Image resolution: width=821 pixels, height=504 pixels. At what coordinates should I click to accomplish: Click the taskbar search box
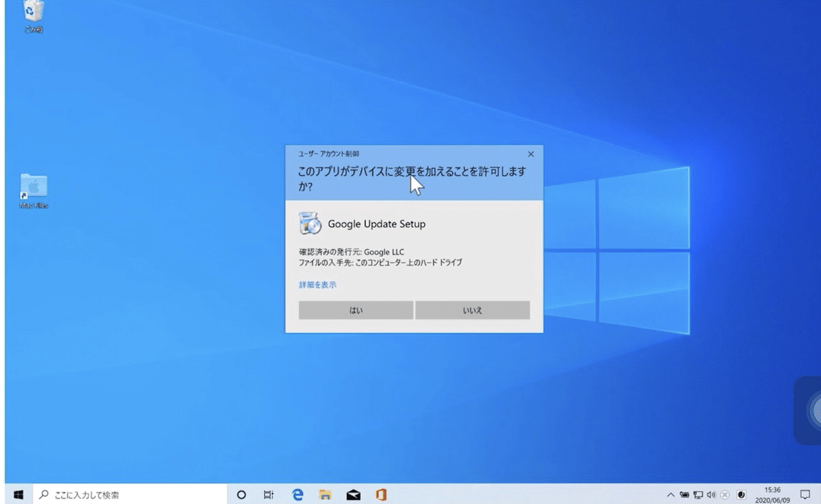click(x=130, y=494)
